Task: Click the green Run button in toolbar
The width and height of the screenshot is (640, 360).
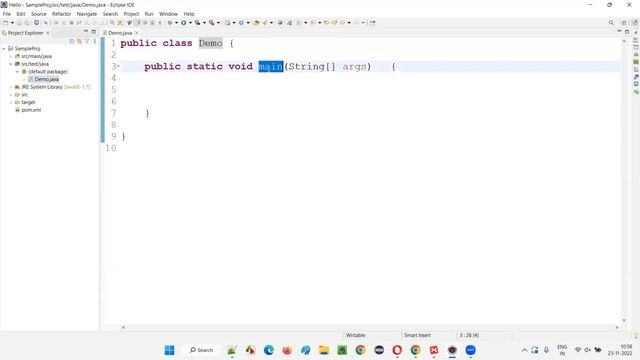Action: (184, 23)
